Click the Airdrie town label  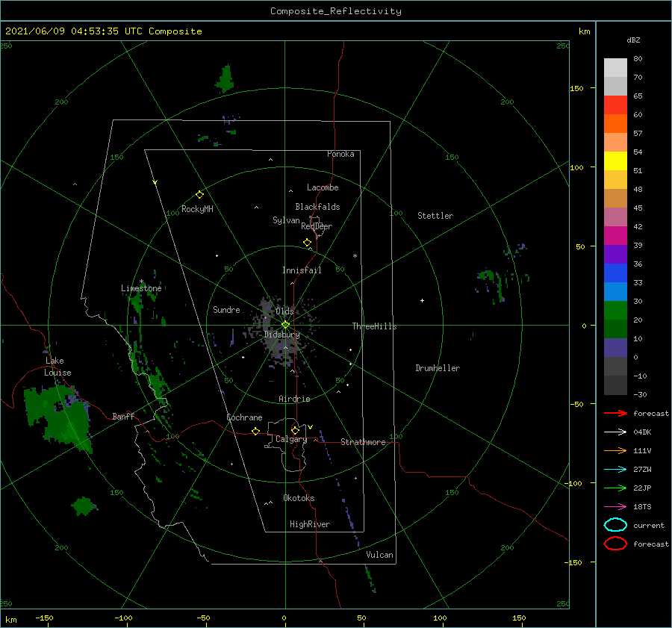tap(294, 399)
